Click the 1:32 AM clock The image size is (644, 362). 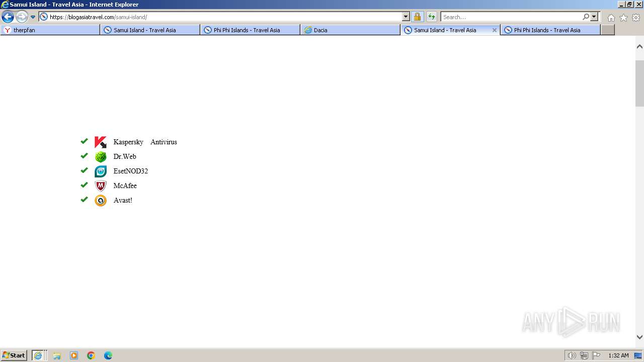pyautogui.click(x=618, y=355)
